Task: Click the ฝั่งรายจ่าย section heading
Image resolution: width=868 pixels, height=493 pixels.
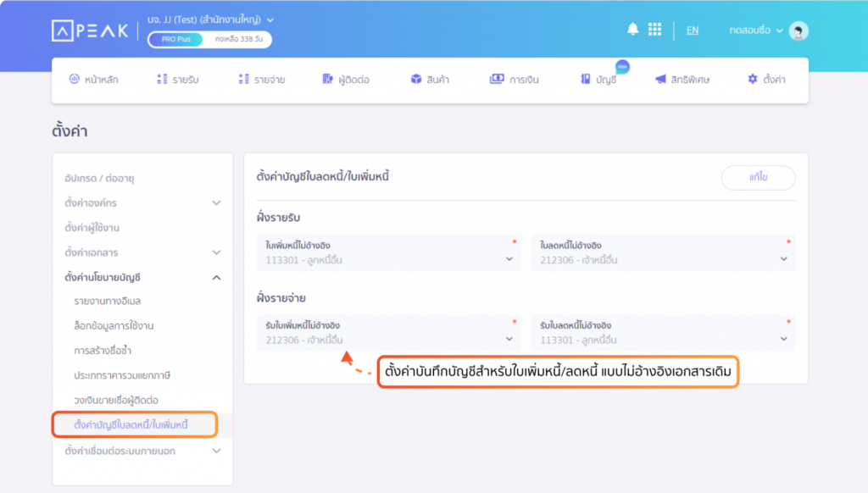Action: 281,298
